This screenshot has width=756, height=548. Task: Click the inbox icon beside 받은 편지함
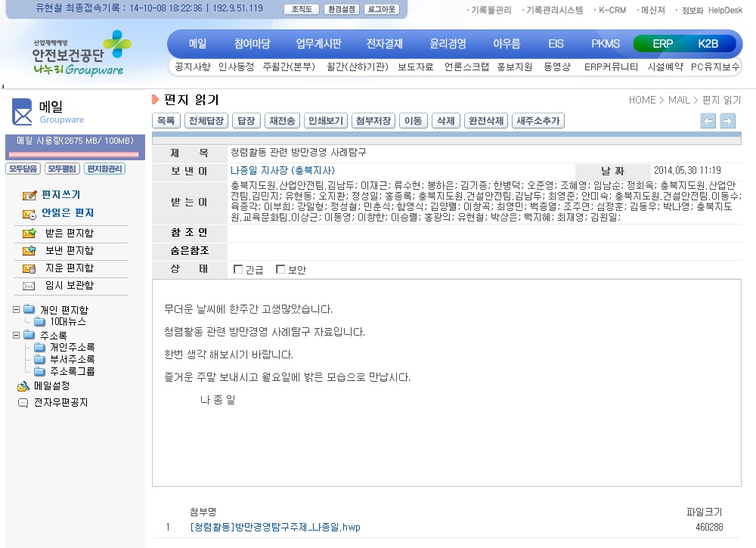(x=29, y=234)
